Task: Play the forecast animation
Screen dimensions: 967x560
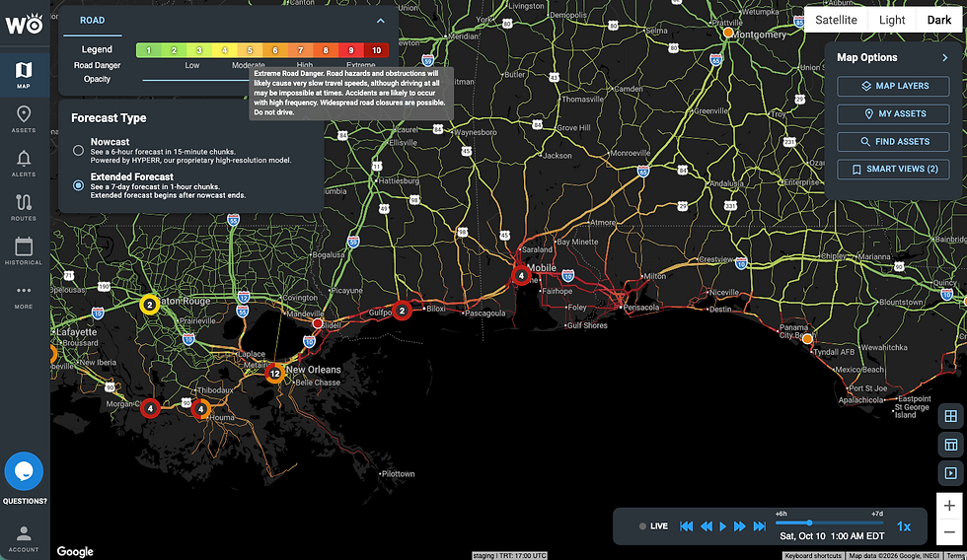Action: (x=722, y=526)
